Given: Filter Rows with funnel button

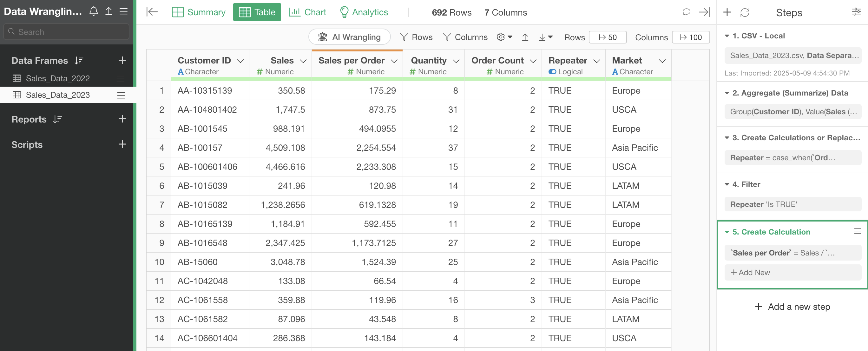Looking at the screenshot, I should [x=416, y=37].
